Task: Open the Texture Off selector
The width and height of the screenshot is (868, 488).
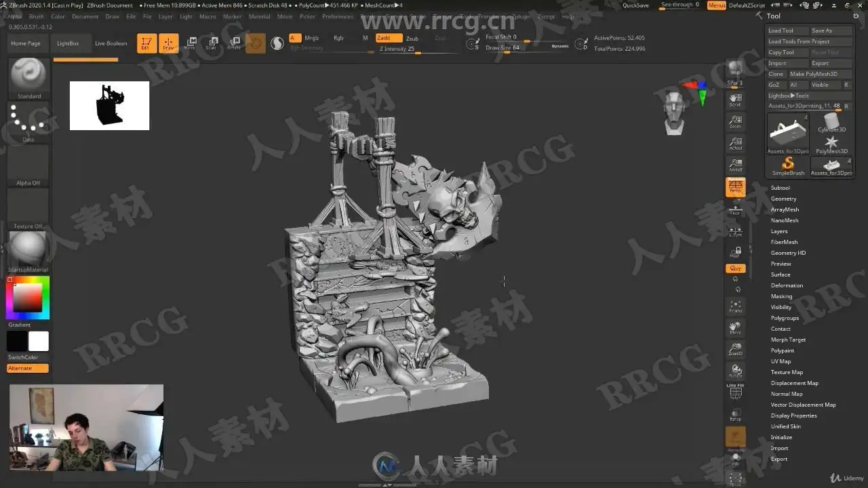Action: (x=28, y=209)
